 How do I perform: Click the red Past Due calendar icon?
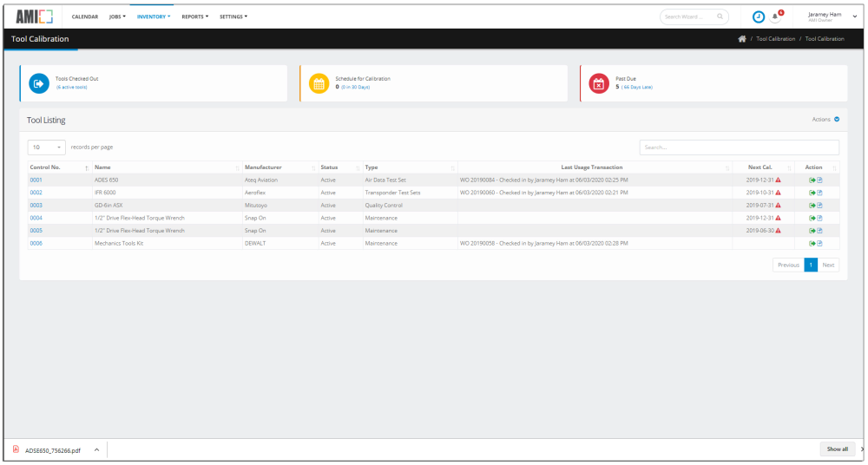click(x=599, y=83)
